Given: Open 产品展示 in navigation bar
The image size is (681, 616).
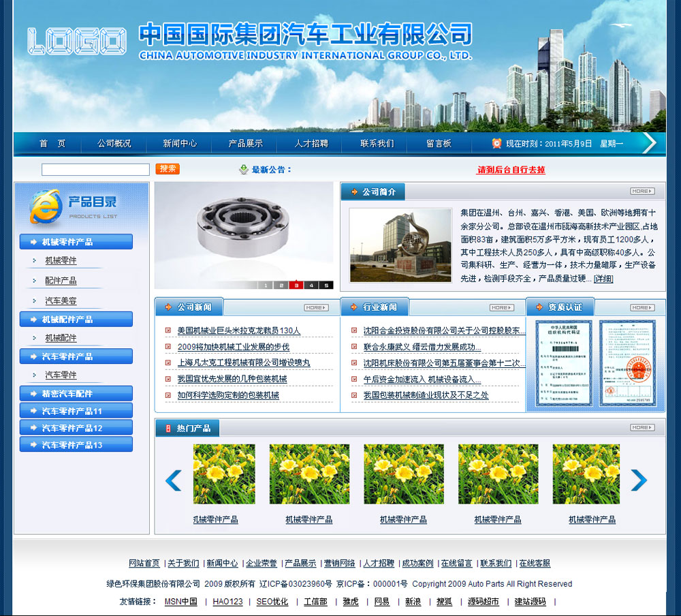Looking at the screenshot, I should click(x=246, y=144).
